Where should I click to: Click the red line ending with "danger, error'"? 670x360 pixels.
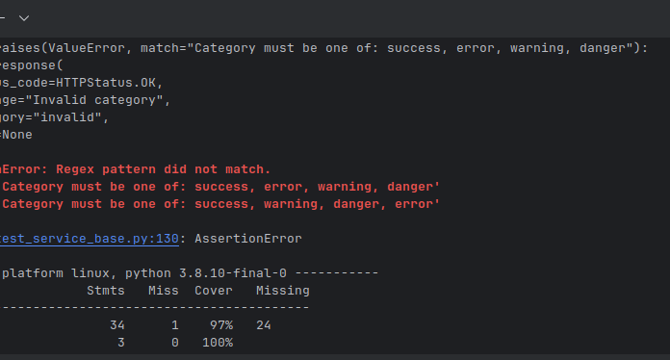click(x=220, y=204)
